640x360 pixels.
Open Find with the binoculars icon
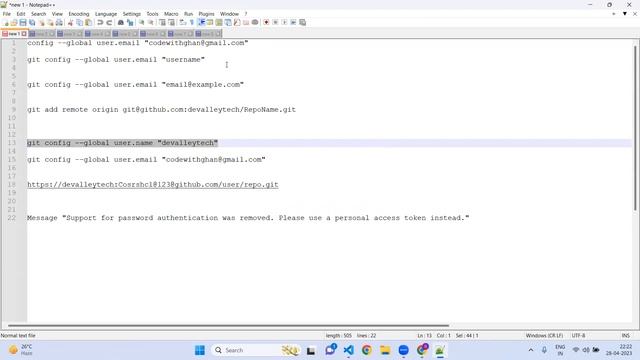(121, 22)
